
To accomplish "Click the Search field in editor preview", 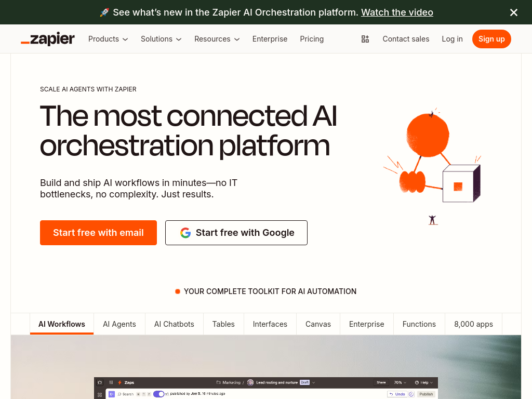I will coord(126,394).
